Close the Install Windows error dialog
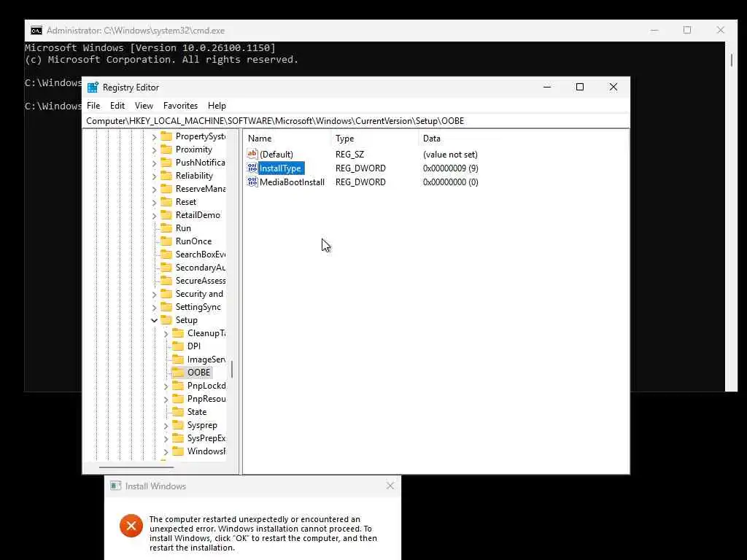Screen dimensions: 747x560 tap(390, 486)
